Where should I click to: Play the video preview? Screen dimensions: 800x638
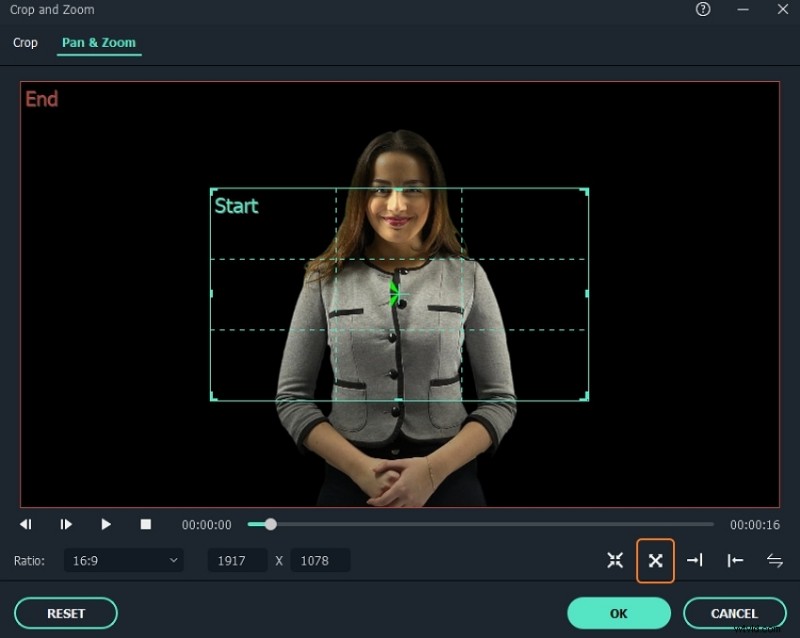tap(106, 524)
